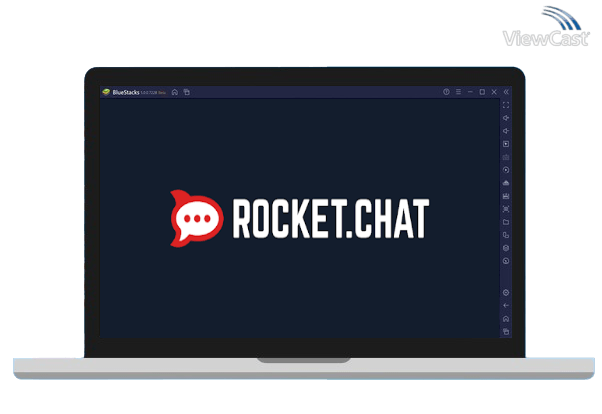The image size is (602, 414).
Task: Open multi-instance icon in title bar
Action: [187, 92]
